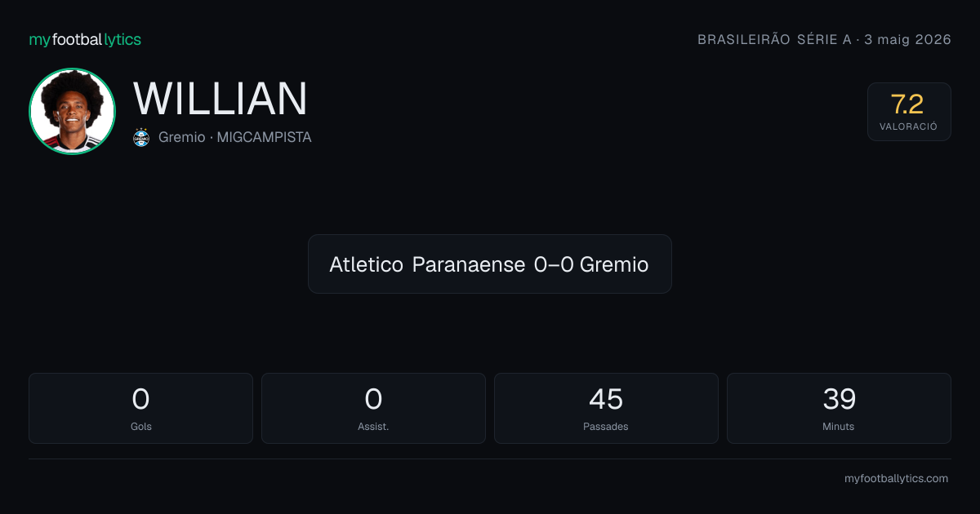Open Willian's player avatar photo
The width and height of the screenshot is (980, 514).
point(72,111)
